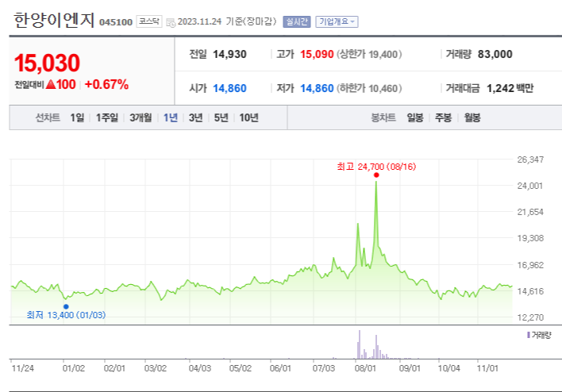Show the 10년 chart range
The image size is (562, 392).
(x=248, y=117)
